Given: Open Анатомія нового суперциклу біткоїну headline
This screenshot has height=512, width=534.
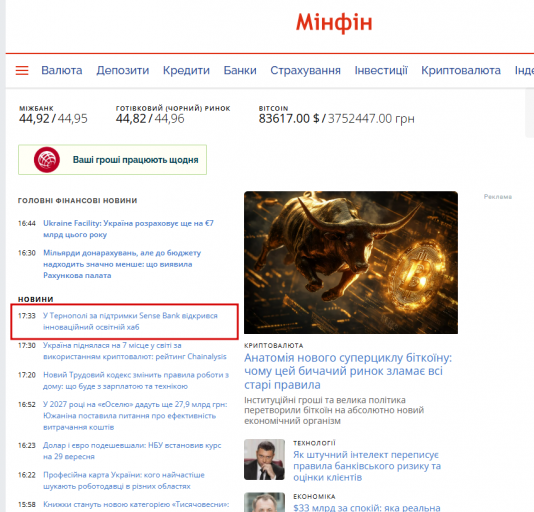Looking at the screenshot, I should coord(348,371).
